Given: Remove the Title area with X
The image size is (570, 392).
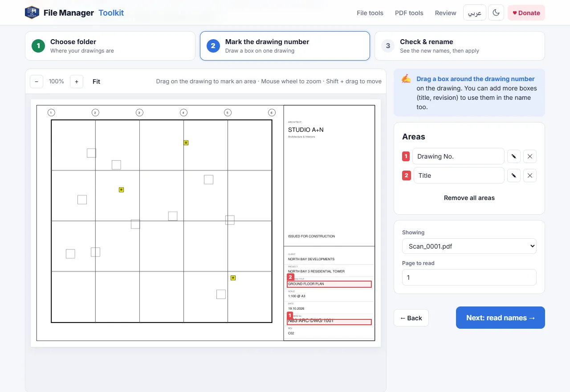Looking at the screenshot, I should point(530,176).
